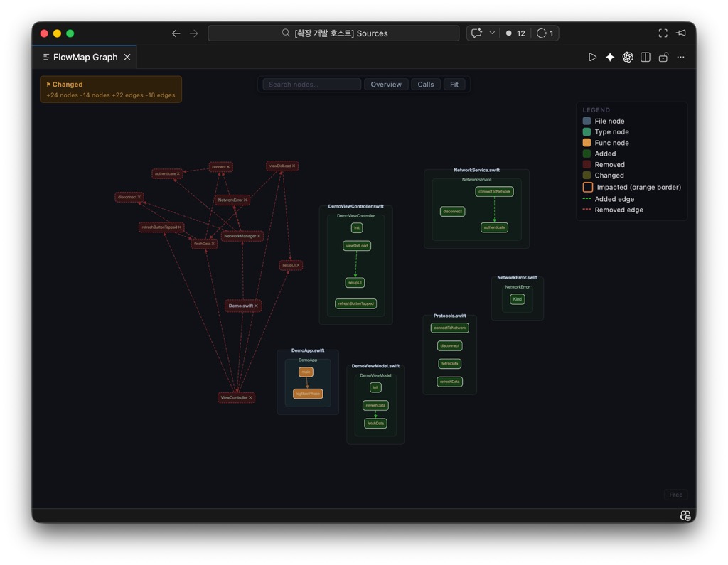Image resolution: width=728 pixels, height=565 pixels.
Task: Click the run play icon in editor toolbar
Action: (x=592, y=57)
